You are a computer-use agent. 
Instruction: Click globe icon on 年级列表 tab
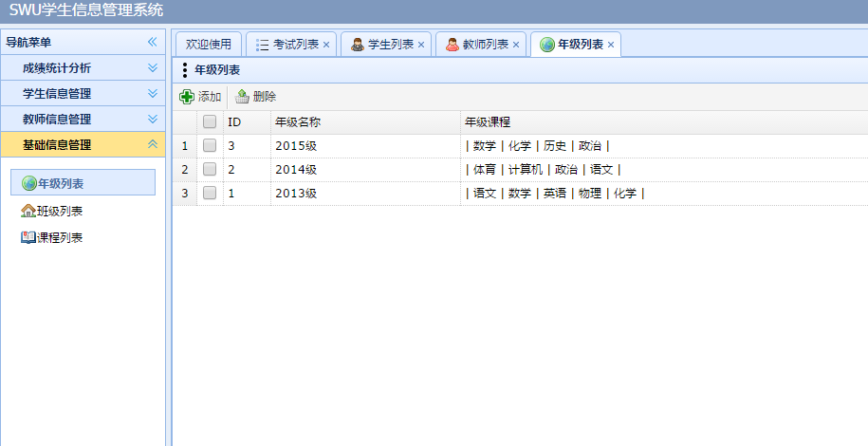pos(547,45)
